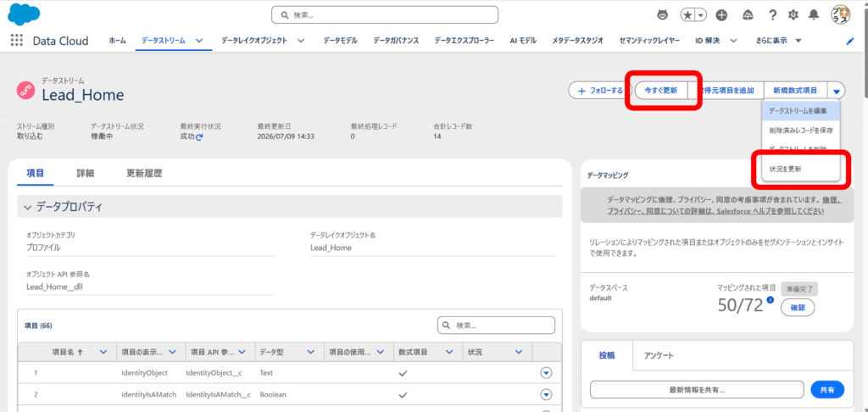Open the 状況 column menu chevron
The image size is (868, 412).
pyautogui.click(x=519, y=352)
